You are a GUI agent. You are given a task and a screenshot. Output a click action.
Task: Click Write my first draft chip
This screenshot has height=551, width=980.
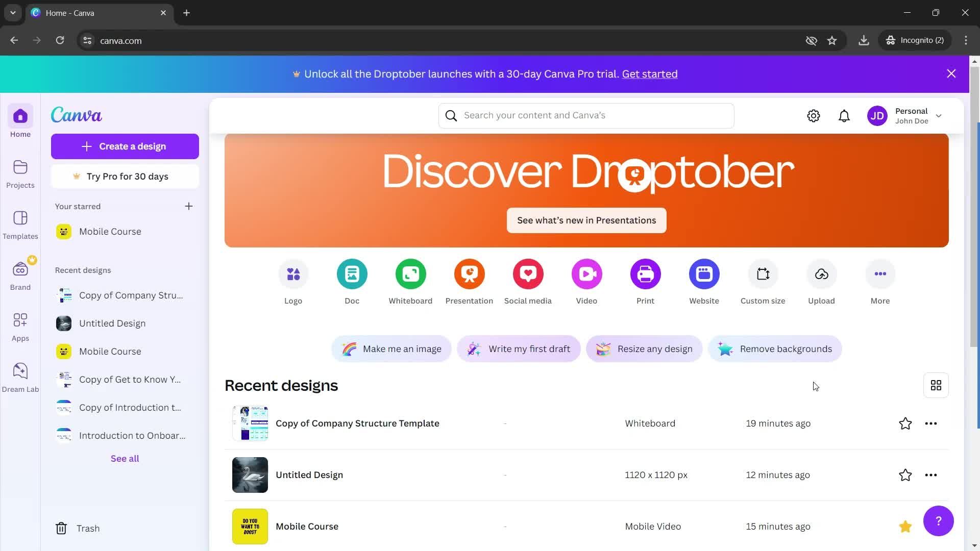519,349
